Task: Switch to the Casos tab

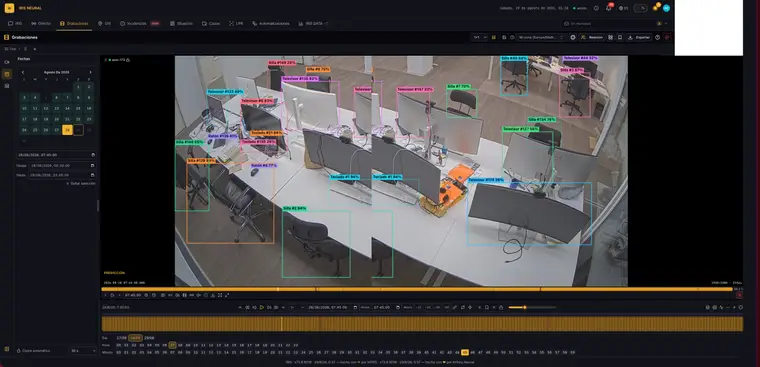Action: pos(211,23)
